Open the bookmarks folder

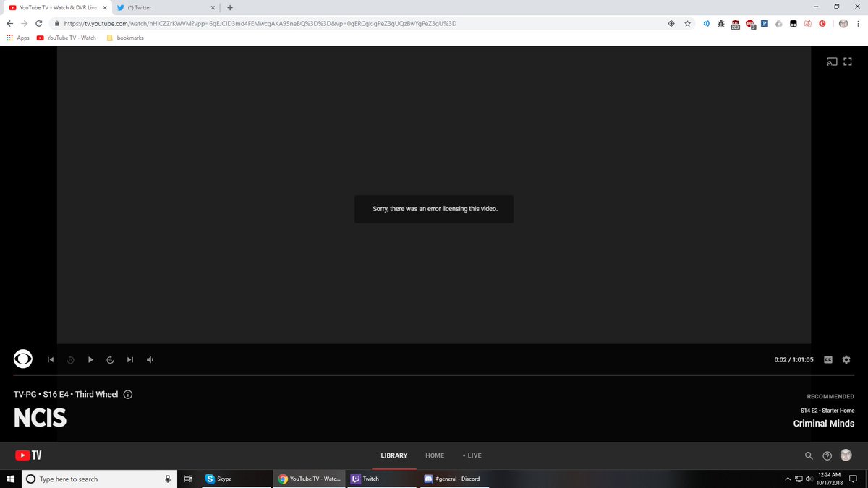point(125,38)
